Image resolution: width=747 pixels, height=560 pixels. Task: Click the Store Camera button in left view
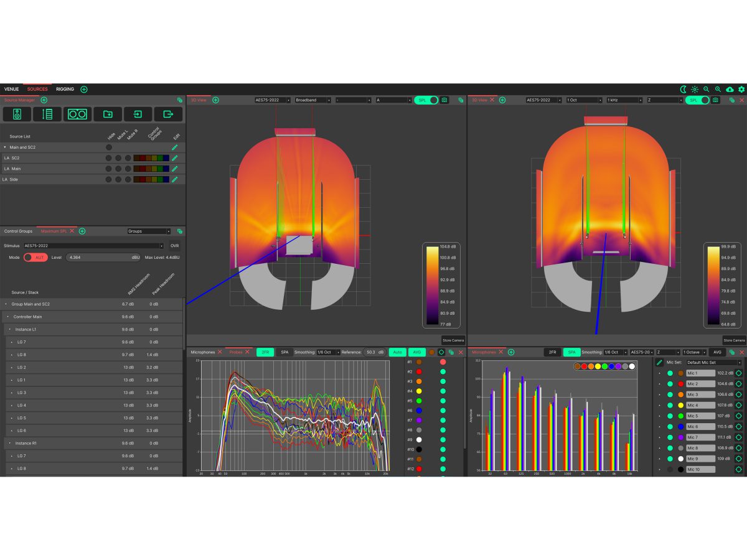[x=453, y=340]
